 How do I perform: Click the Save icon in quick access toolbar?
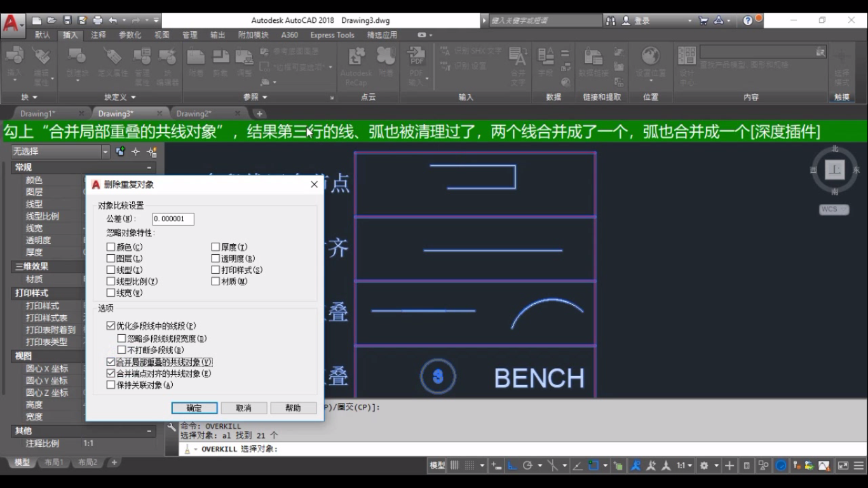67,20
